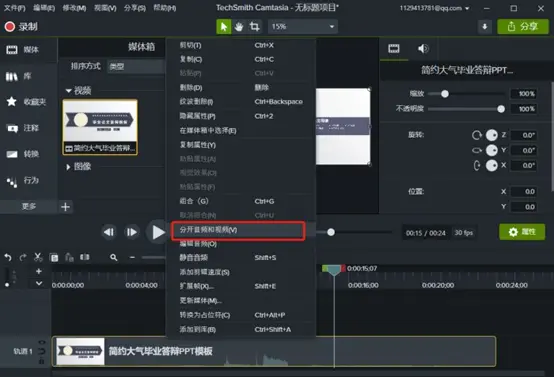Step forward to next frame
Viewport: 554px width, 377px height.
pos(131,232)
